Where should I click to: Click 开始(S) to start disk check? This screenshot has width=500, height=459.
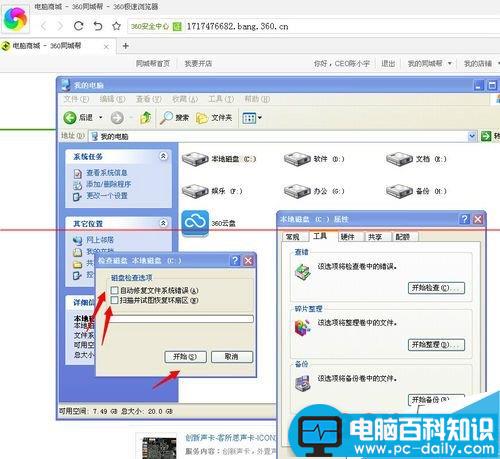pyautogui.click(x=185, y=357)
